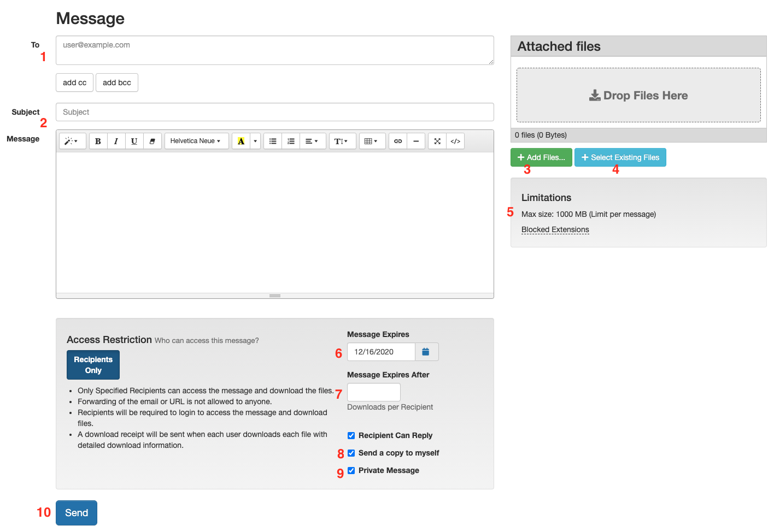
Task: Switch the editor to code view
Action: 455,141
